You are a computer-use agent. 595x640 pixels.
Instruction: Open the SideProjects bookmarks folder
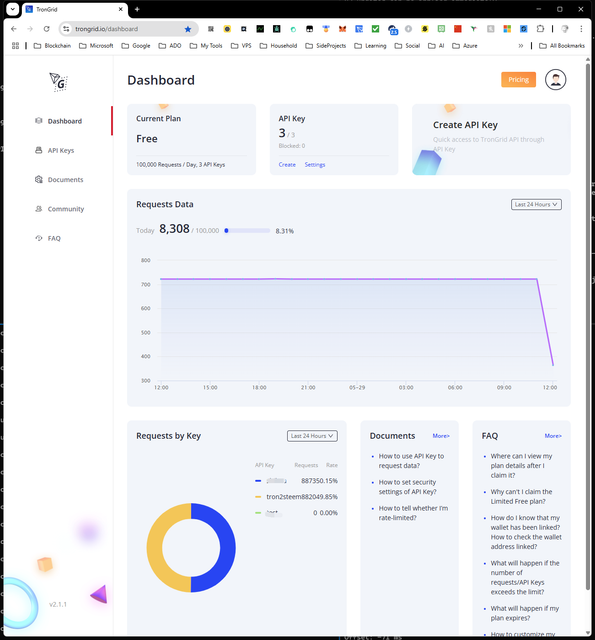pos(326,46)
